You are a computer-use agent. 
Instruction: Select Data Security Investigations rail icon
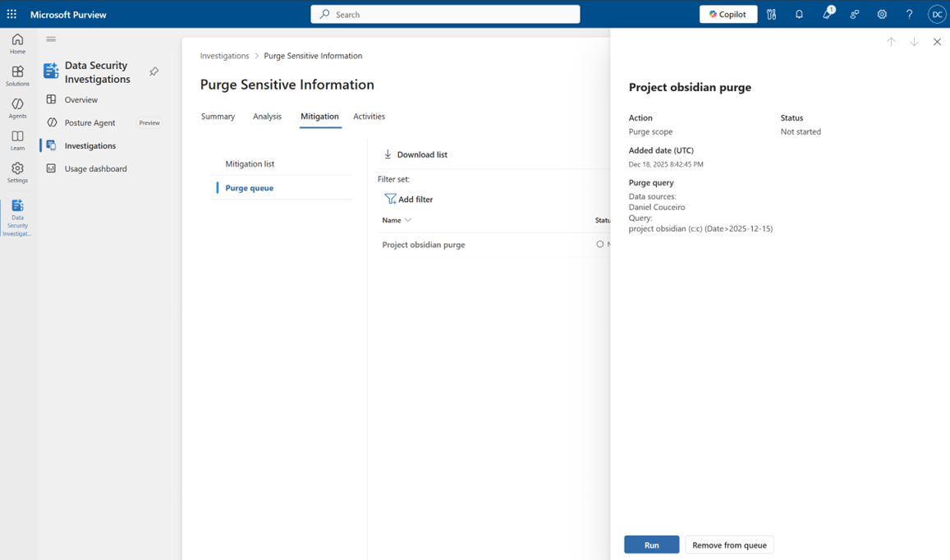[x=17, y=218]
